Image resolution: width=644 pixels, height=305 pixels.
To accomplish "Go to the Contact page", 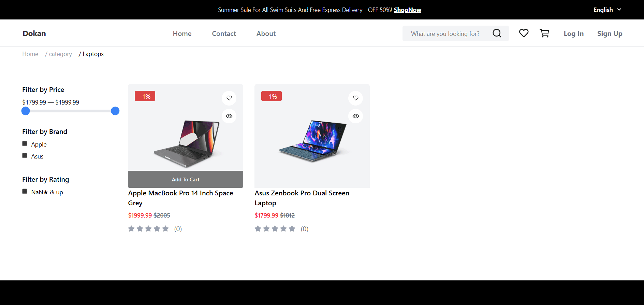I will [224, 33].
